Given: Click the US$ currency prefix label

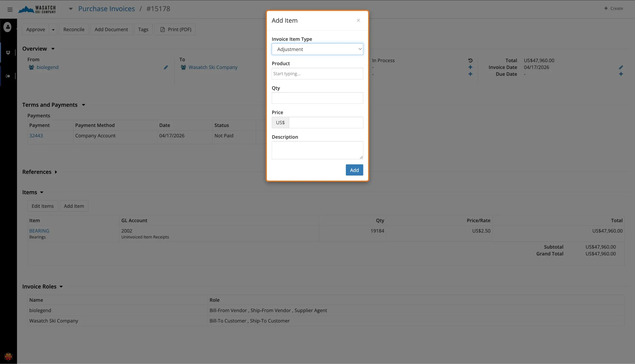Looking at the screenshot, I should tap(280, 122).
